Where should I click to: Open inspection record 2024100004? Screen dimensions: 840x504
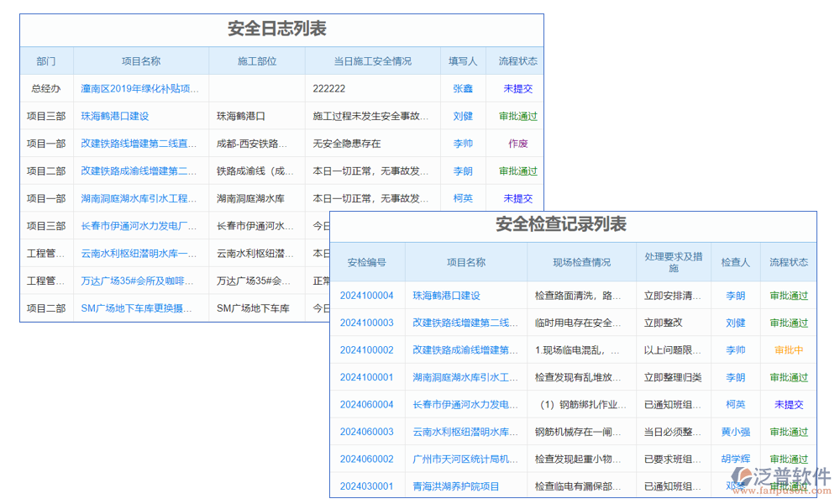point(366,295)
